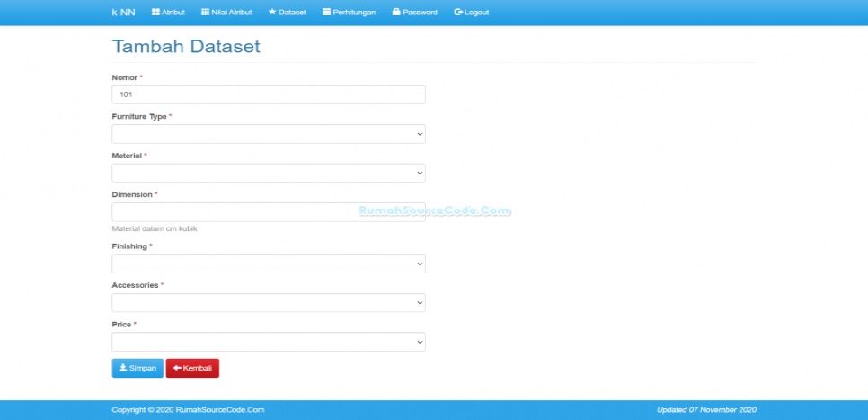Click the star icon beside Dataset
The image size is (868, 420).
click(x=271, y=13)
